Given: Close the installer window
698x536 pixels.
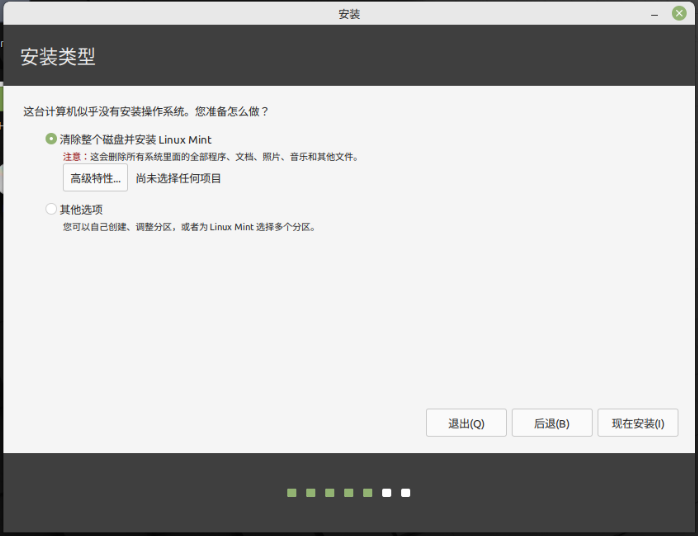Looking at the screenshot, I should point(679,13).
